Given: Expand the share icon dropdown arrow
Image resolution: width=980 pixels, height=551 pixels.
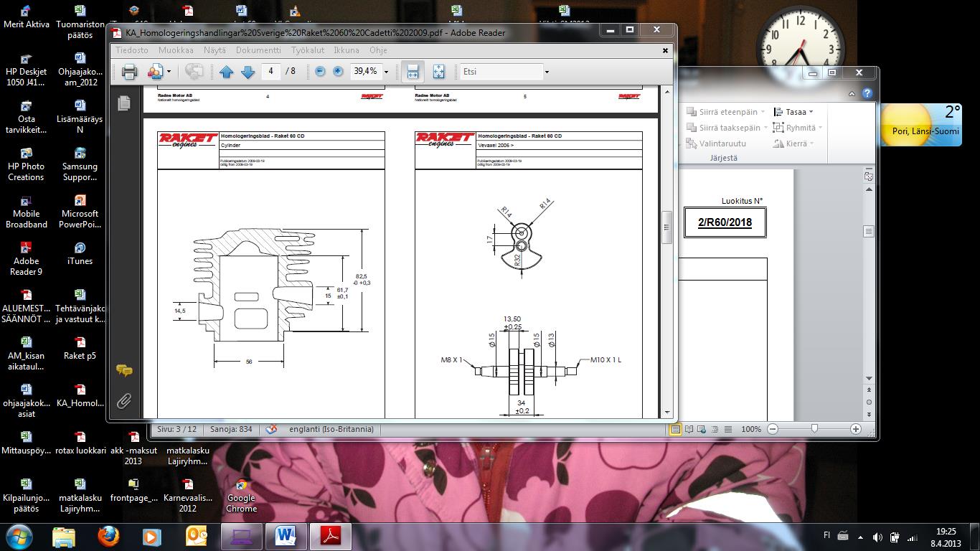Looking at the screenshot, I should pyautogui.click(x=169, y=72).
